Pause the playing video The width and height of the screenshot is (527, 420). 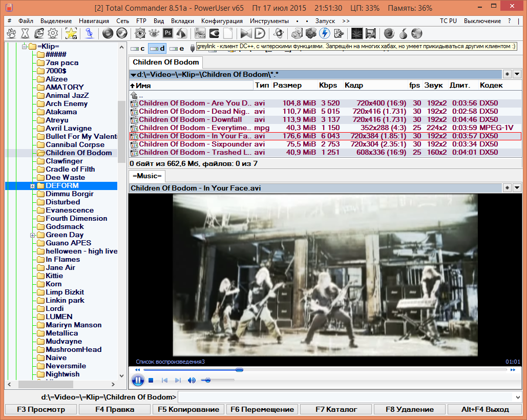(x=138, y=380)
